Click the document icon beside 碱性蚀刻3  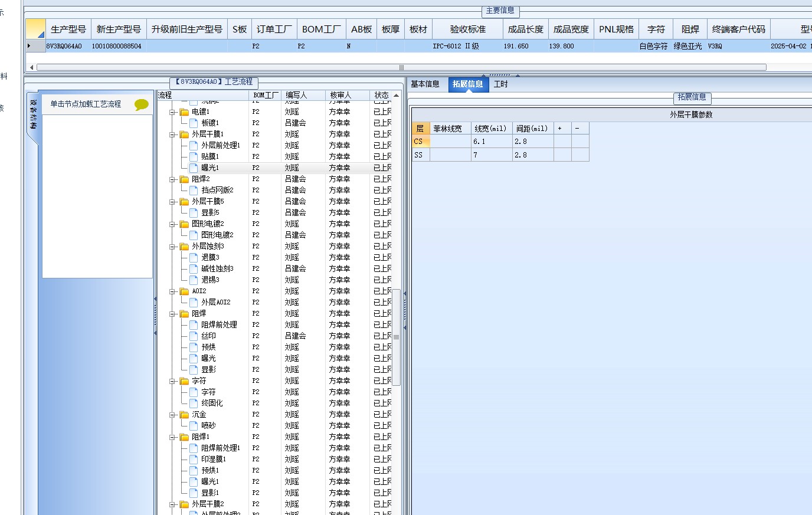194,268
